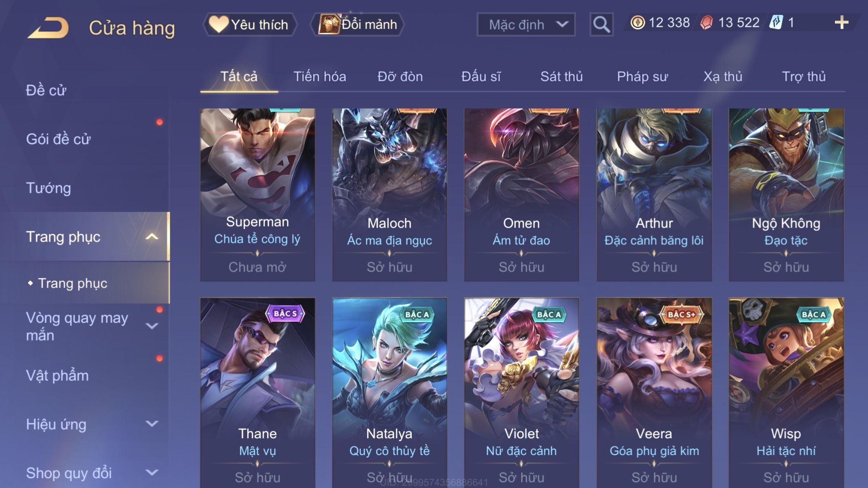This screenshot has height=488, width=868.
Task: Expand the Hiệu ứng sidebar section
Action: [152, 424]
